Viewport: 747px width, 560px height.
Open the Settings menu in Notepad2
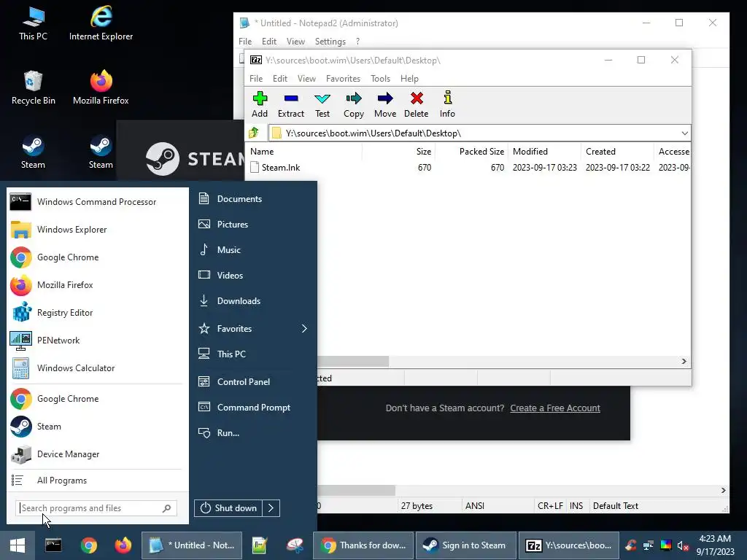[330, 42]
